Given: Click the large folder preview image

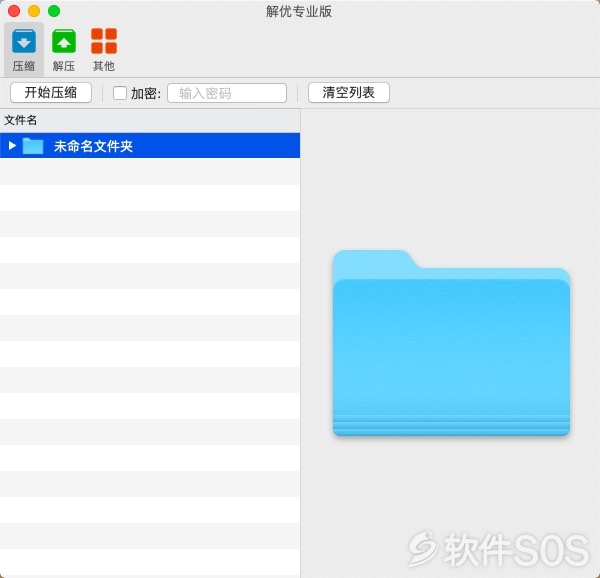Looking at the screenshot, I should click(452, 343).
